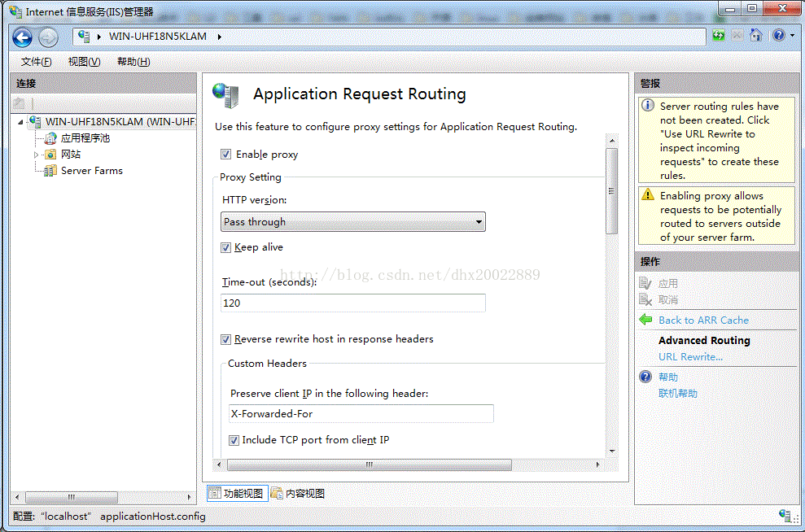Click server icon in address bar
Viewport: 805px width, 532px height.
point(84,37)
